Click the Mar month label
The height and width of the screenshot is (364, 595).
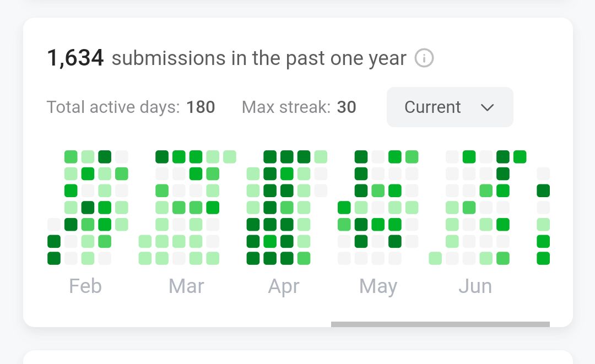point(186,286)
